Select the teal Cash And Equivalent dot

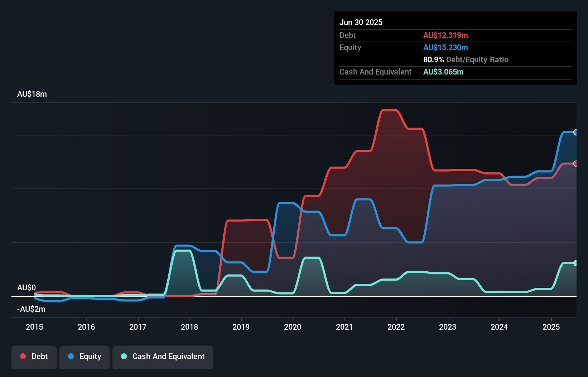[x=123, y=356]
